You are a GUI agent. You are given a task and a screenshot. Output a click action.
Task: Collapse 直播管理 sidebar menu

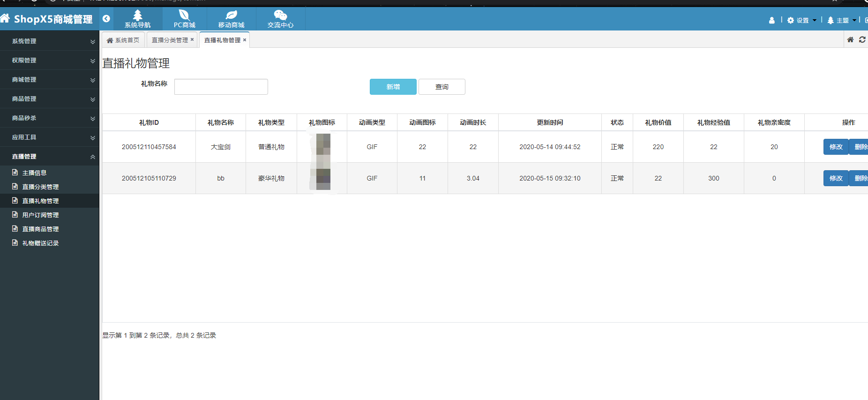[50, 157]
